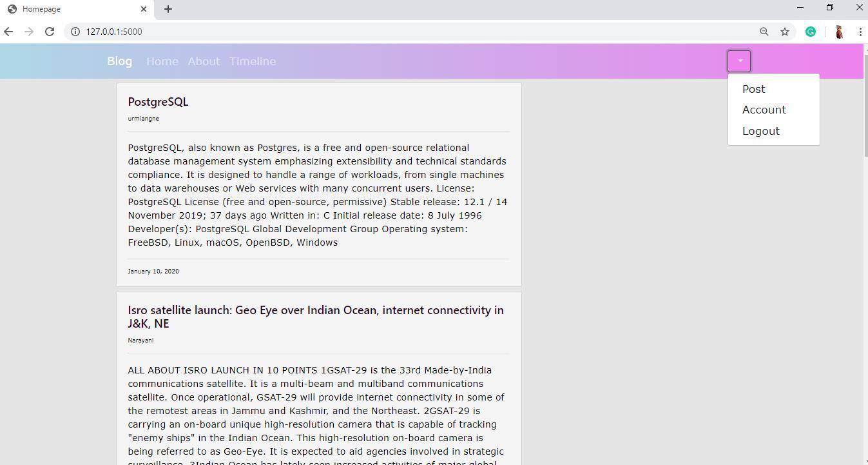This screenshot has width=868, height=465.
Task: Click the browser back arrow
Action: (8, 32)
